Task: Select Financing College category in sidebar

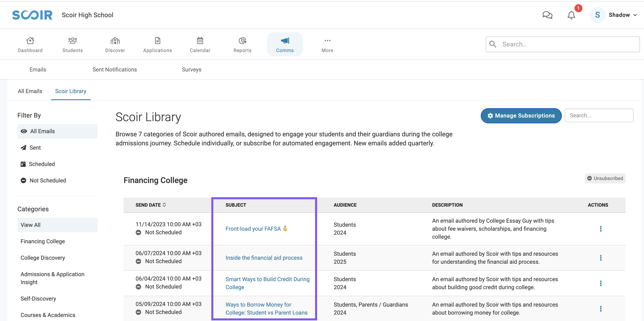Action: coord(43,241)
